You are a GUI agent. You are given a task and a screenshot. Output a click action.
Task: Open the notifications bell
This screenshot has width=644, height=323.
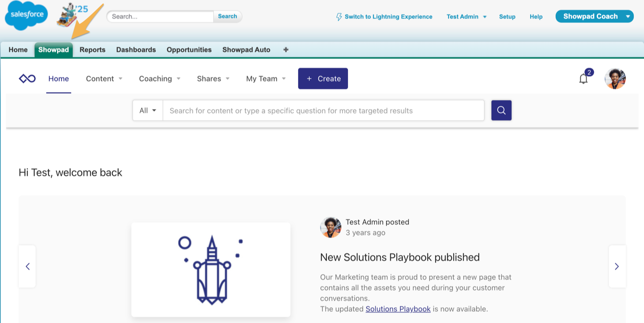pos(583,79)
